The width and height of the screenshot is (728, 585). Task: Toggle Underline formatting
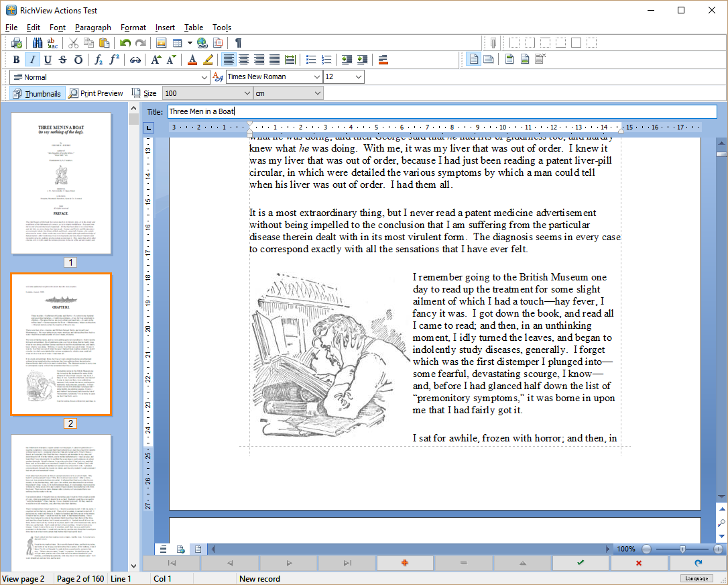point(48,60)
